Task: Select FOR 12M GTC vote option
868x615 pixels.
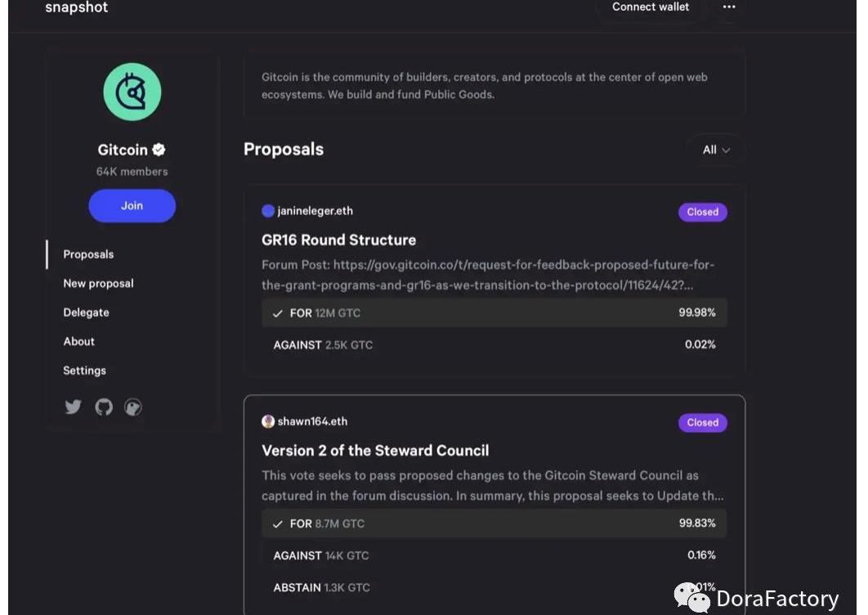Action: pos(494,313)
